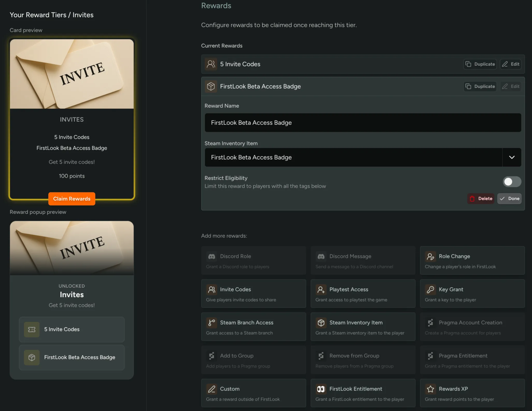Click the Pragma Entitlement icon
The image size is (532, 411).
[x=430, y=356]
